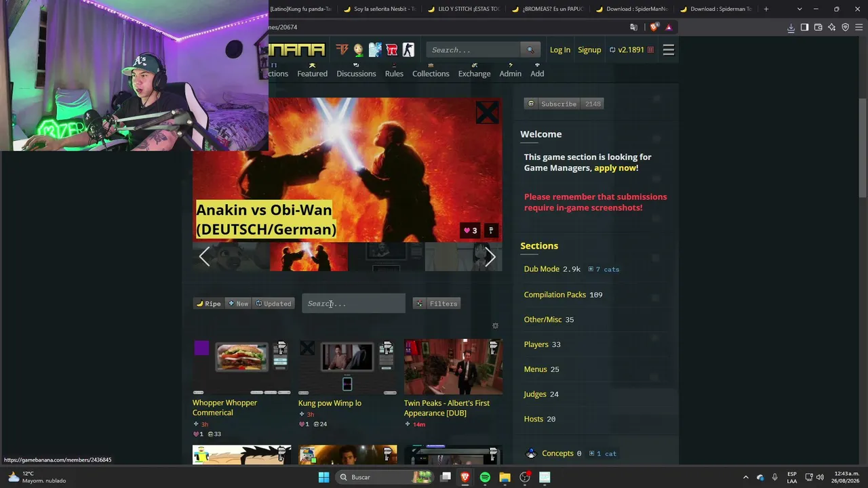This screenshot has width=868, height=488.
Task: Open the list settings gear icon
Action: [495, 326]
